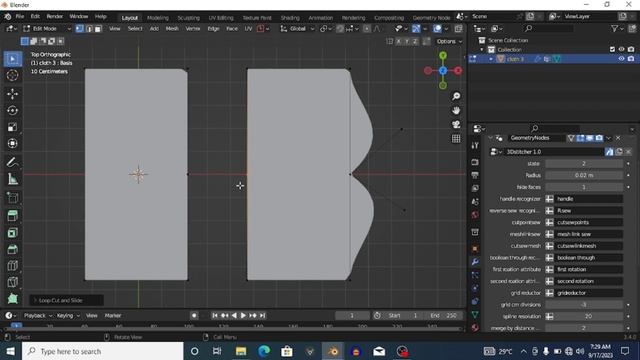Image resolution: width=640 pixels, height=360 pixels.
Task: Activate the Cursor tool
Action: (13, 76)
